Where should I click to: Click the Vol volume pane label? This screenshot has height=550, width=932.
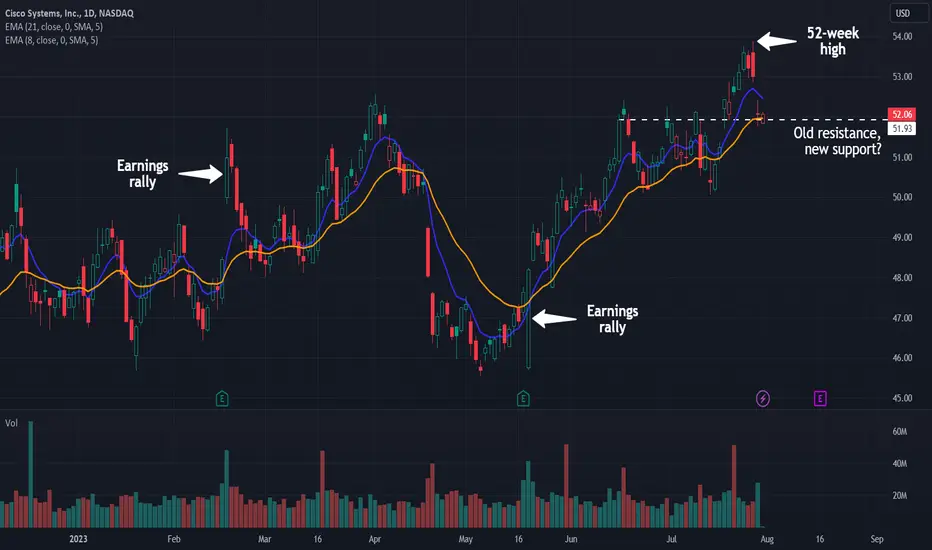click(x=11, y=423)
